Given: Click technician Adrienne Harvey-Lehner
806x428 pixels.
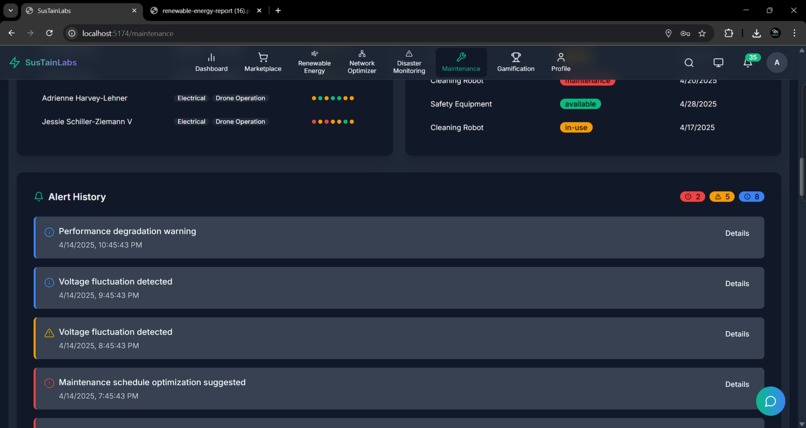Looking at the screenshot, I should pos(84,98).
